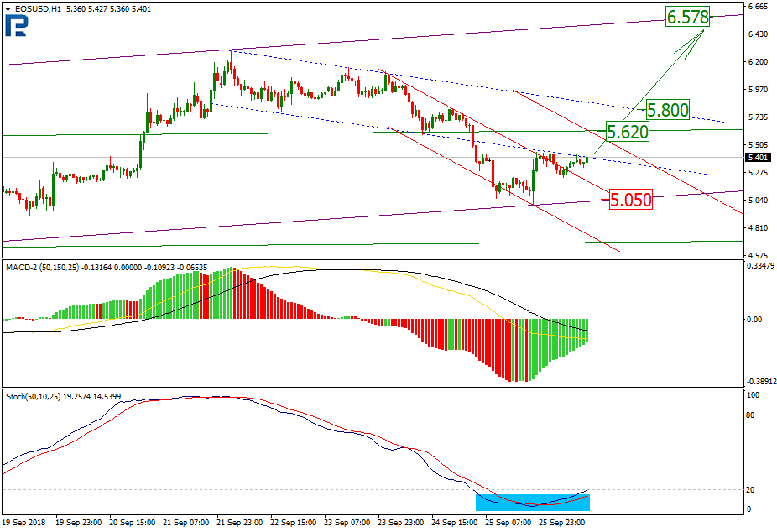
Task: Click the Stoch(50,10,25) indicator label
Action: [33, 397]
